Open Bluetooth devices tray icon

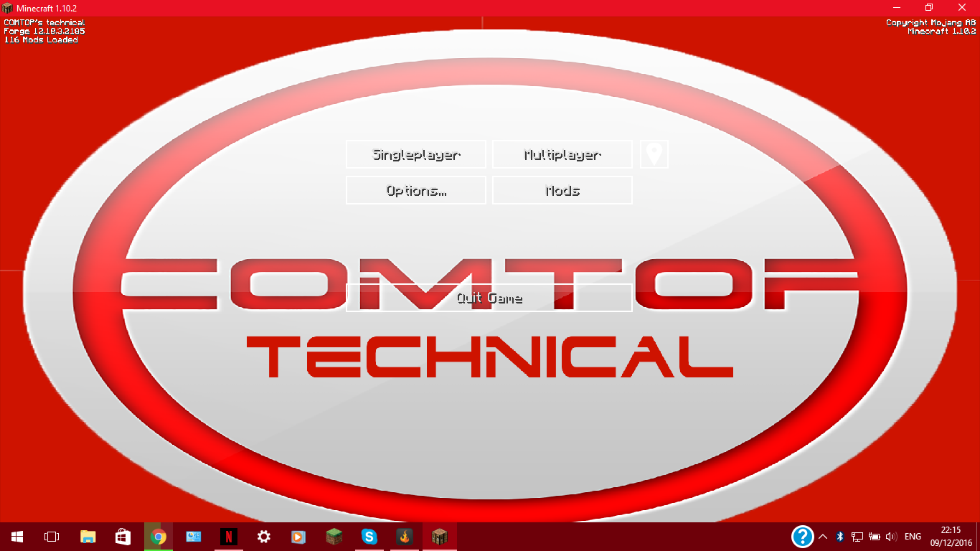[x=840, y=537]
